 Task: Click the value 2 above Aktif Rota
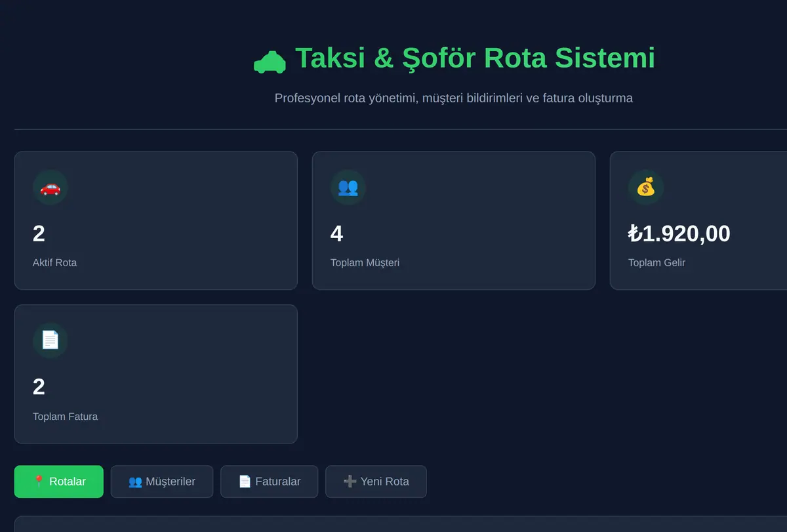[39, 234]
